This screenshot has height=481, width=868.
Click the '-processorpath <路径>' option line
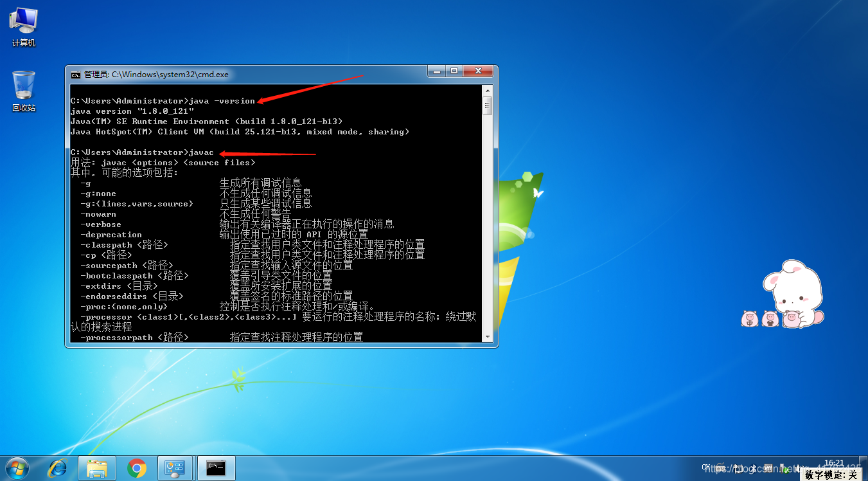point(222,338)
